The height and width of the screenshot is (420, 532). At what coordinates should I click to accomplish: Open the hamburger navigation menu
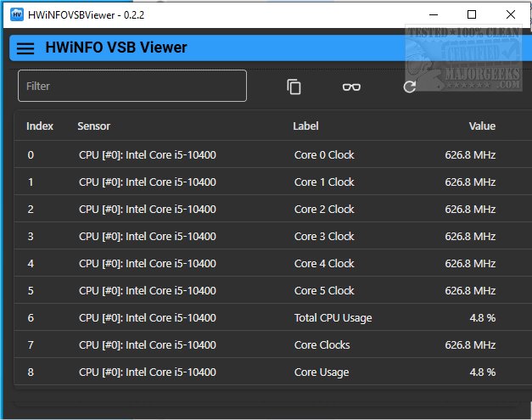[x=25, y=48]
